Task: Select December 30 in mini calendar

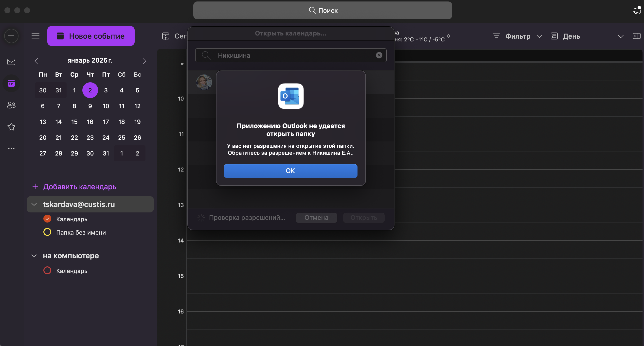Action: tap(43, 90)
